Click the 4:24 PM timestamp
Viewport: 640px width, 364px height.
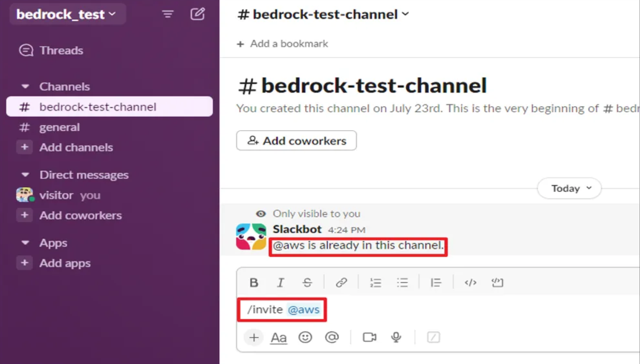click(346, 230)
